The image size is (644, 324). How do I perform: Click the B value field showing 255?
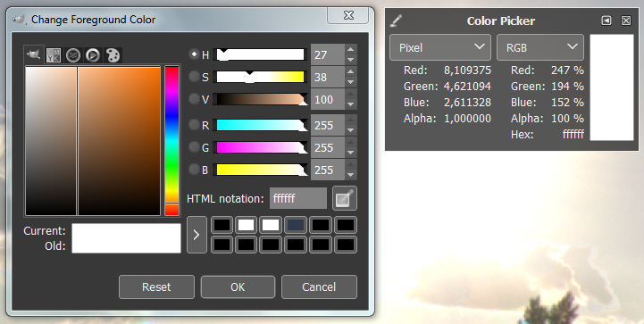click(327, 170)
